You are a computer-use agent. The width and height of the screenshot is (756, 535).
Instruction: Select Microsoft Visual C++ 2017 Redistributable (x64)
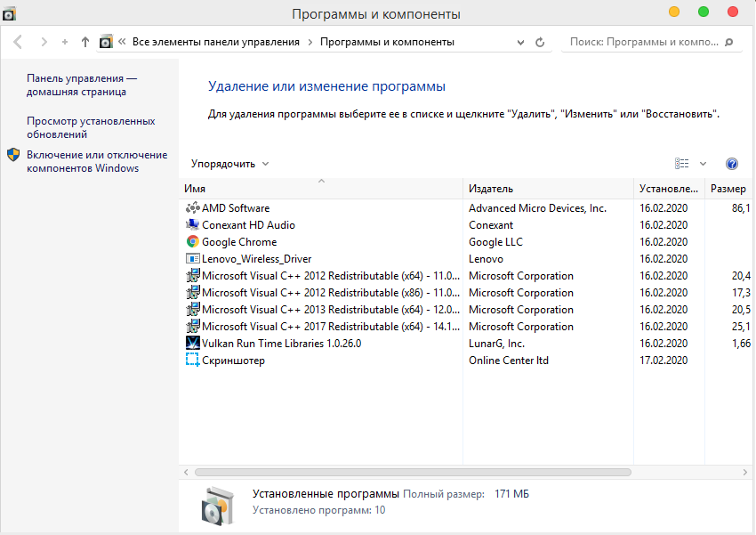pyautogui.click(x=331, y=326)
